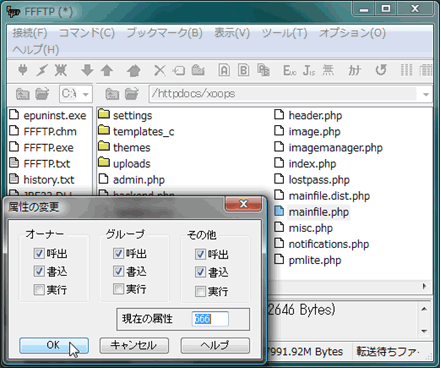
Task: Select ASCII transfer mode icon A
Action: (224, 70)
